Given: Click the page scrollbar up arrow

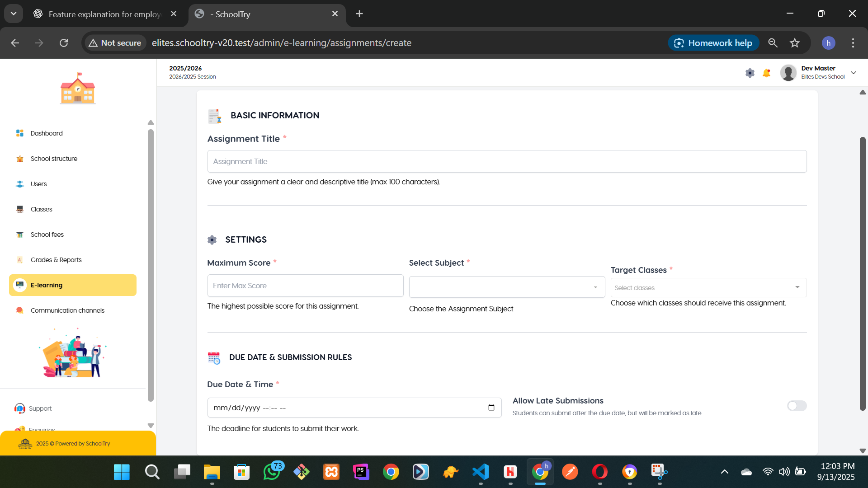Looking at the screenshot, I should coord(863,92).
